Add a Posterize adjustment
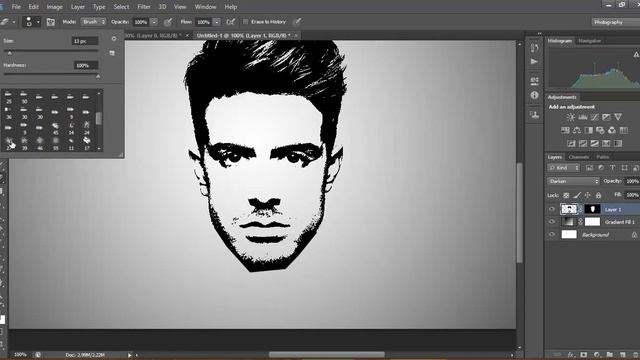 (583, 143)
